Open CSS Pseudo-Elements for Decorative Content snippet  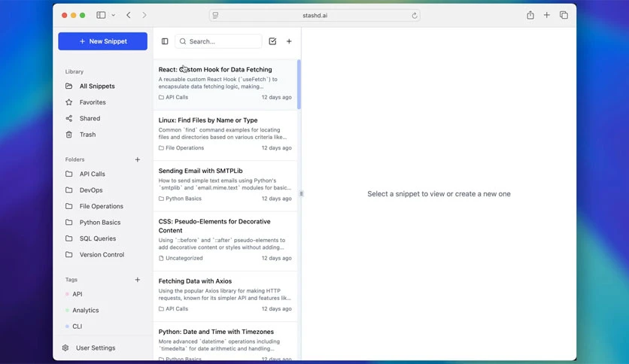[225, 241]
